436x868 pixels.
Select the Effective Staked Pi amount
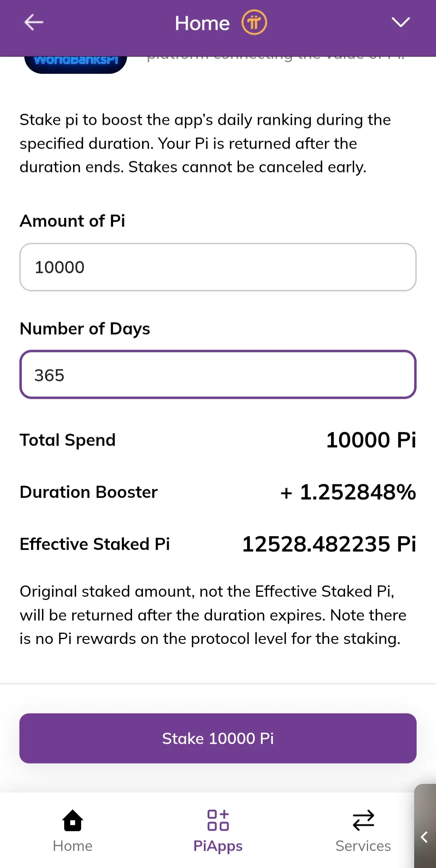coord(329,544)
